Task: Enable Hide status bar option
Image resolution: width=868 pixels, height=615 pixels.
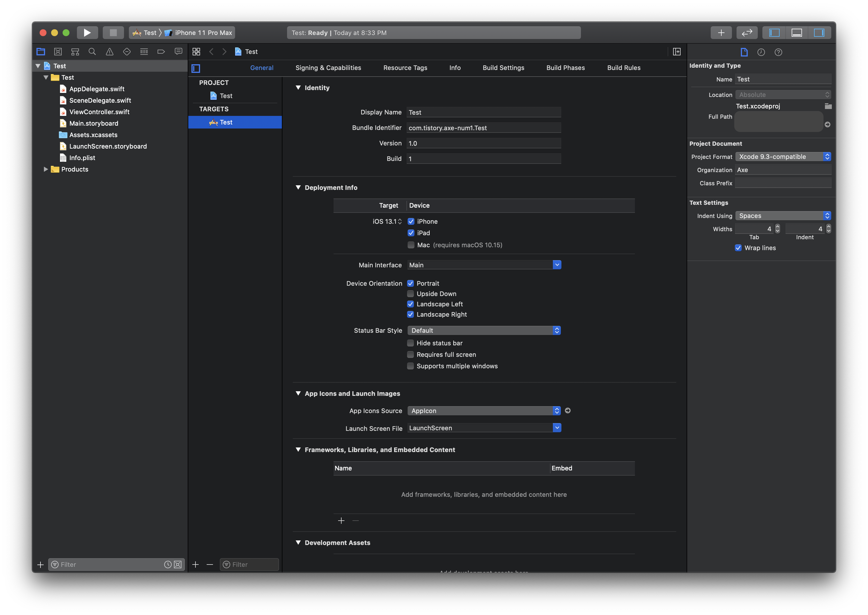Action: (410, 343)
